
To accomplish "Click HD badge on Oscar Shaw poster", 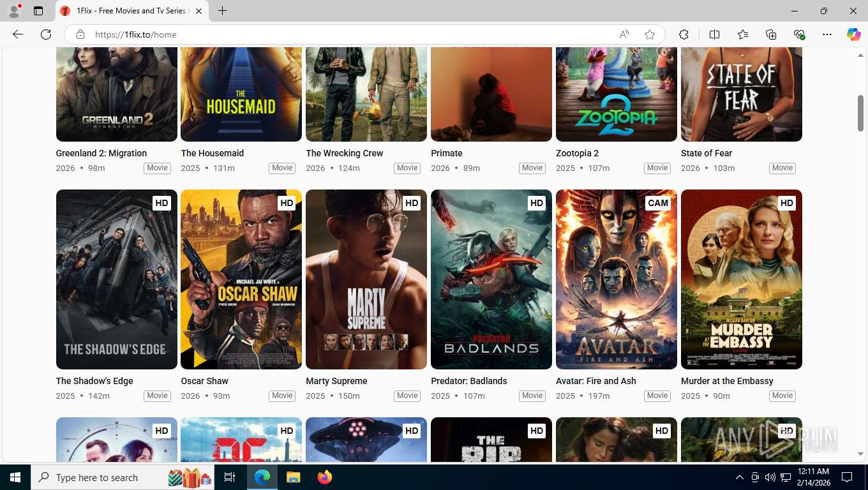I will click(287, 203).
